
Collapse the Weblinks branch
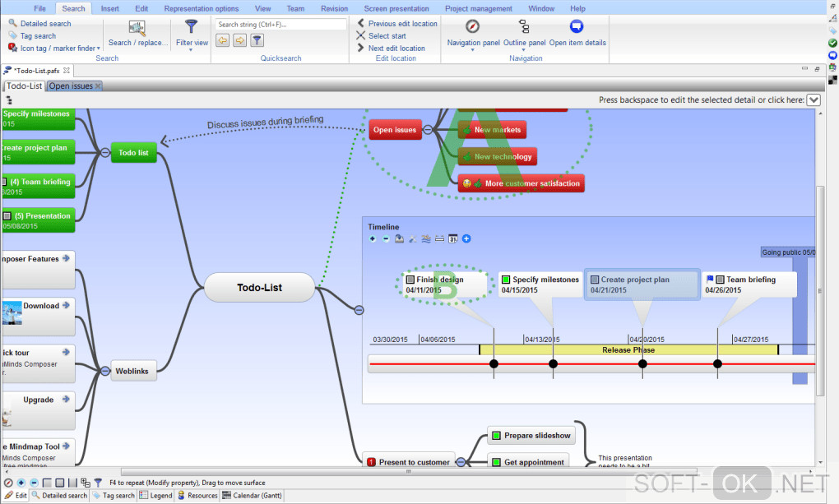[105, 371]
